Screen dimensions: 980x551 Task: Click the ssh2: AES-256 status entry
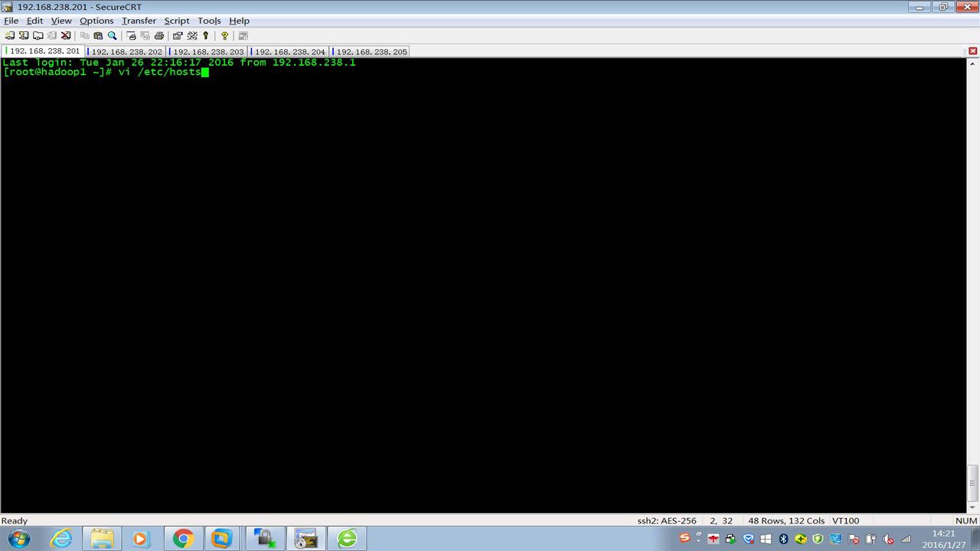(x=667, y=520)
